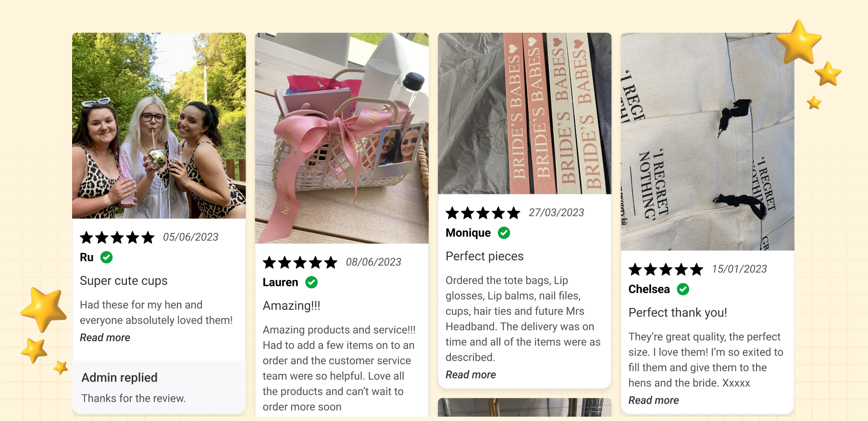Open the I Regret Nothing tote bag photo

click(707, 141)
